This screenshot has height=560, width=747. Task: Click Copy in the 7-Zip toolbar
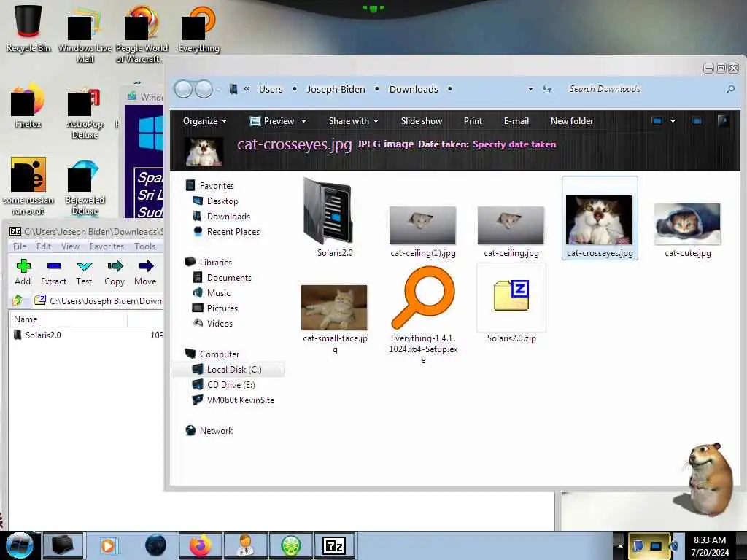[x=115, y=273]
